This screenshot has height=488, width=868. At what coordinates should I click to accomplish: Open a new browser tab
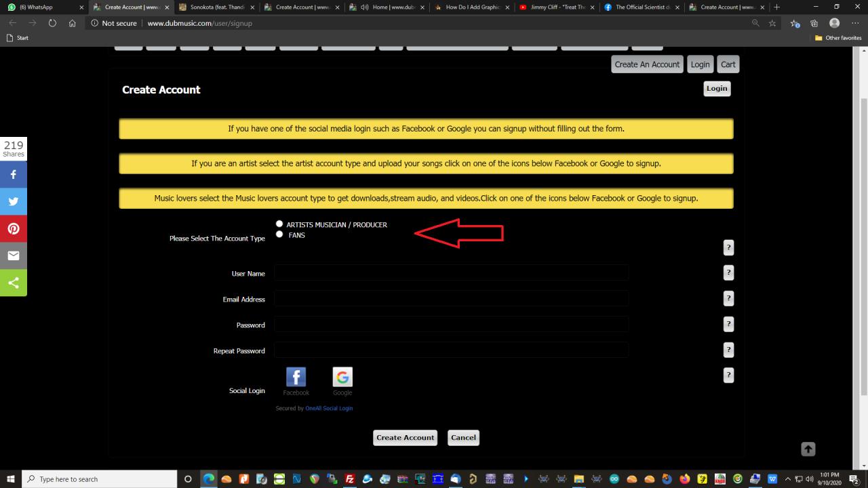pos(776,7)
